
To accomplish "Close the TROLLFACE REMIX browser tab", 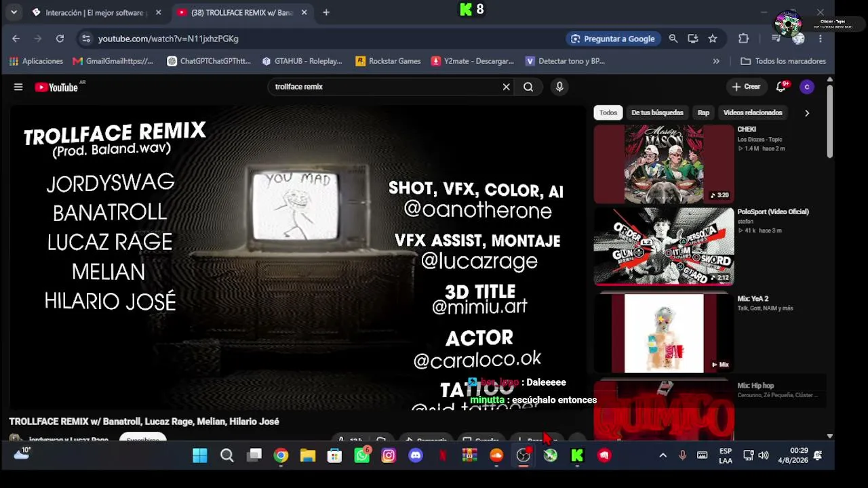I will (304, 12).
